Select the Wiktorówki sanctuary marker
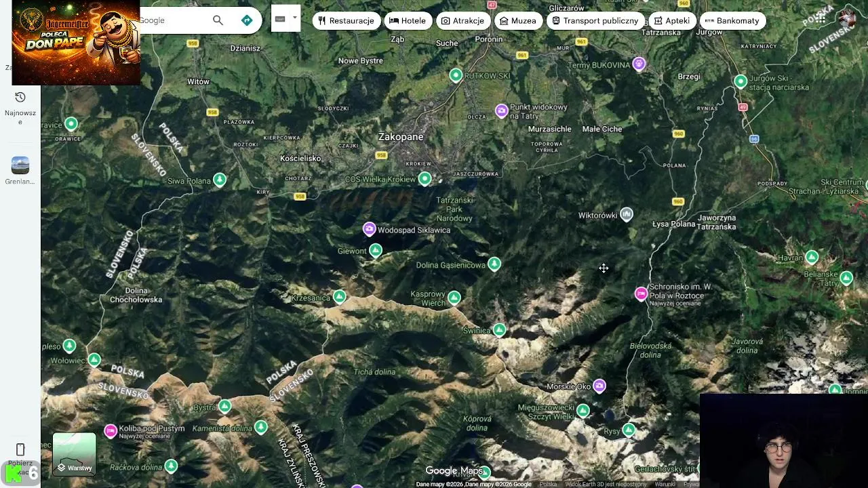 pos(627,214)
